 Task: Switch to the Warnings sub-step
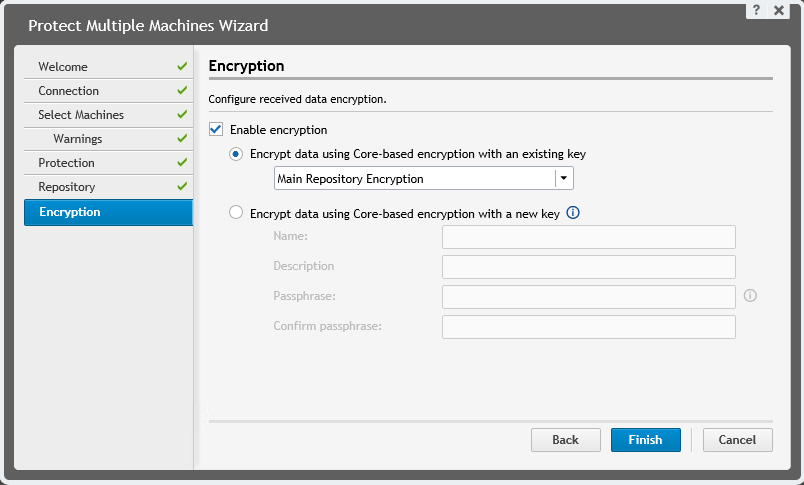(x=78, y=139)
